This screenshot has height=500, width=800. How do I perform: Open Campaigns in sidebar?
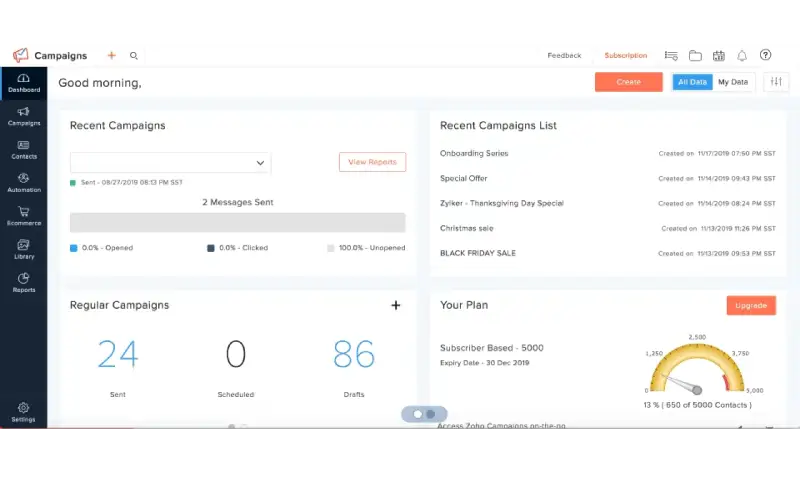pos(23,117)
